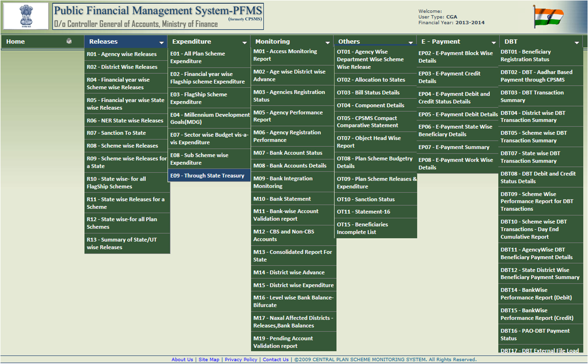Open M10 - Bank Statement
Image resolution: width=588 pixels, height=364 pixels.
coord(294,199)
